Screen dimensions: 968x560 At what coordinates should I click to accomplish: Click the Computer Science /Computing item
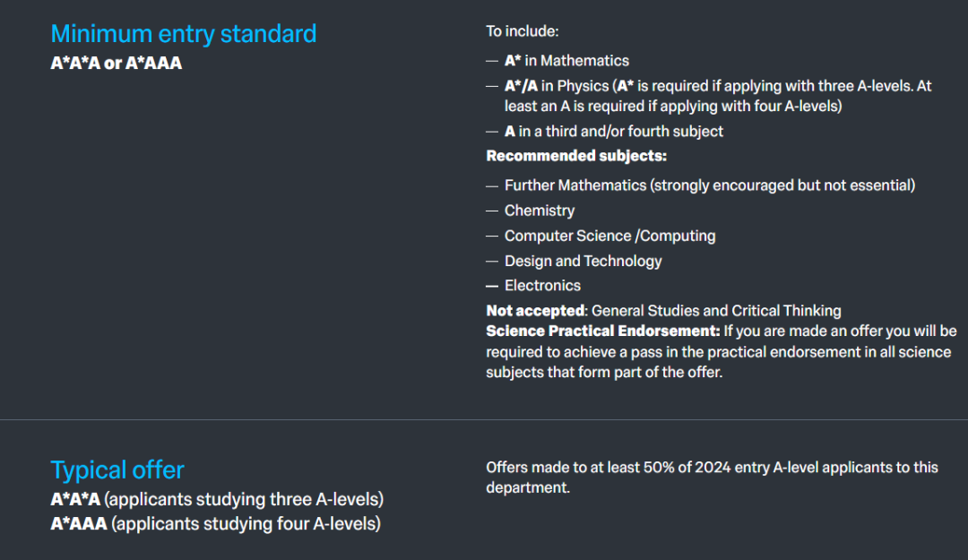tap(610, 236)
